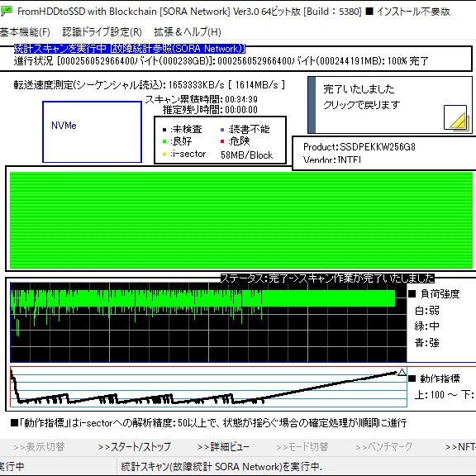The height and width of the screenshot is (476, 476).
Task: Click the disabled >>表示切替 button
Action: (x=39, y=447)
